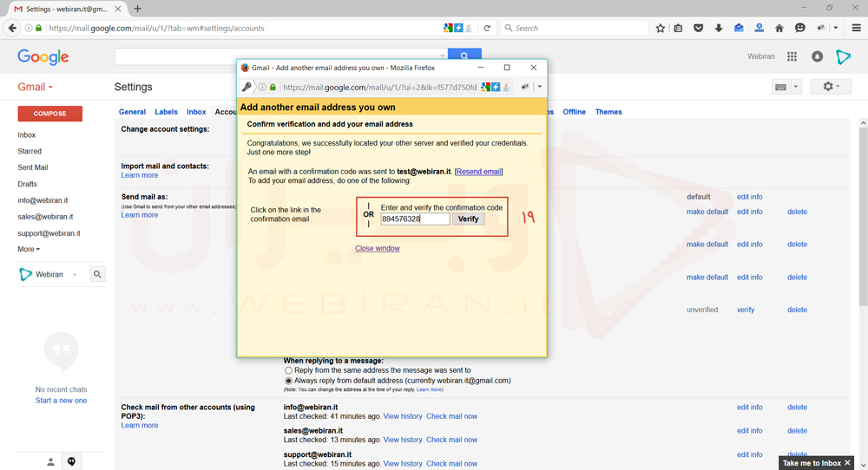Click the Firefox home icon
This screenshot has height=470, width=868.
click(779, 29)
